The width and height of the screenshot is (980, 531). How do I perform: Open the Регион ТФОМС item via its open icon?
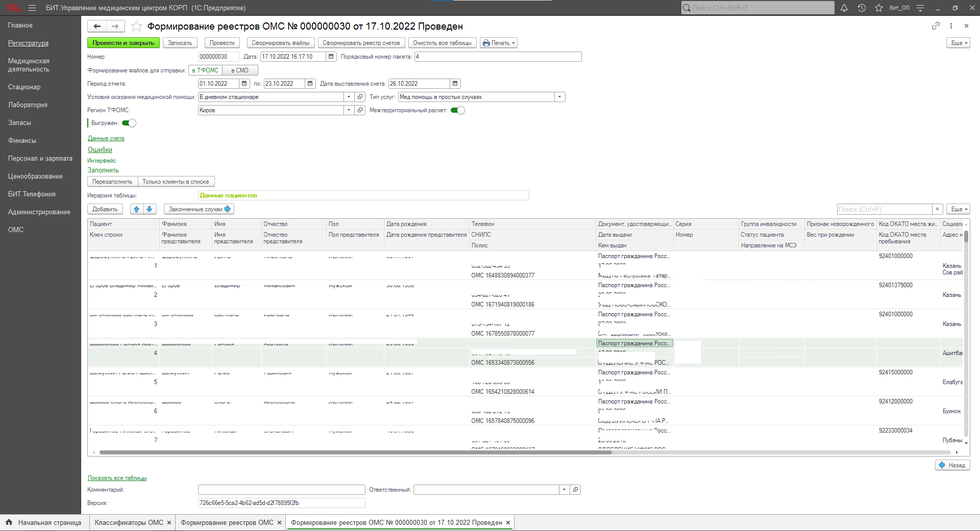tap(360, 110)
